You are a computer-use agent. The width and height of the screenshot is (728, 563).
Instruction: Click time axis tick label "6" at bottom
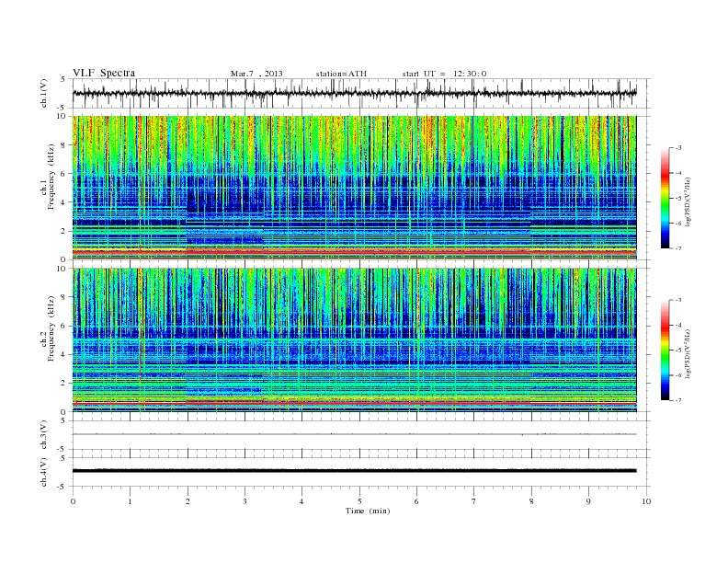click(417, 501)
